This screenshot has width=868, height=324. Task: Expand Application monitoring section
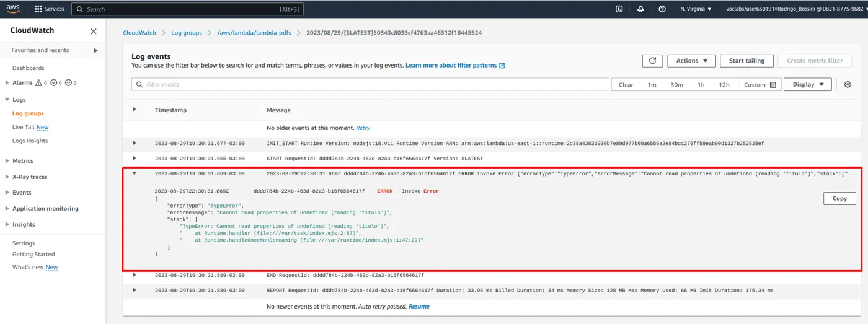pyautogui.click(x=7, y=209)
